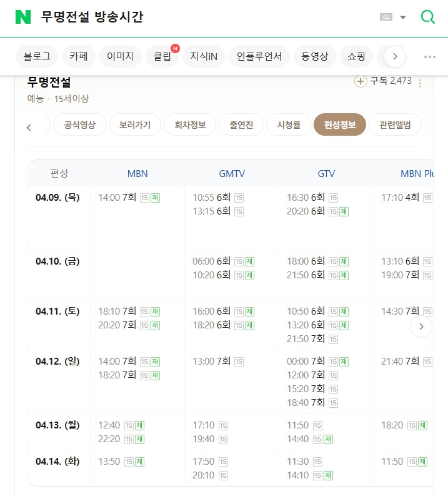Image resolution: width=448 pixels, height=496 pixels.
Task: Open the 쇼핑 search category
Action: [356, 56]
